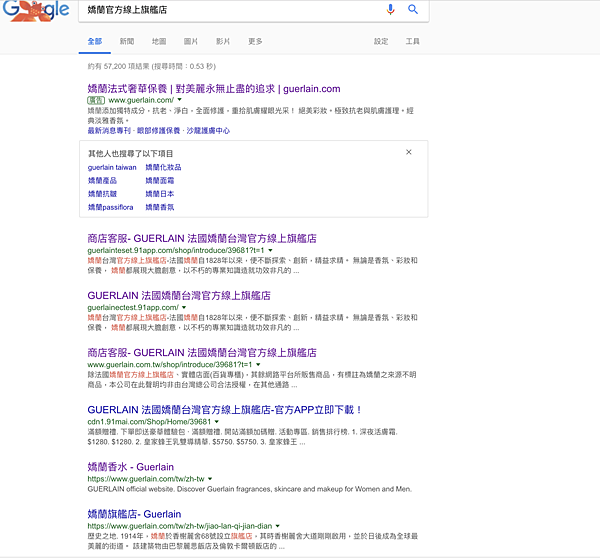
Task: Search related term 嬌蘭香氛
Action: [x=160, y=207]
